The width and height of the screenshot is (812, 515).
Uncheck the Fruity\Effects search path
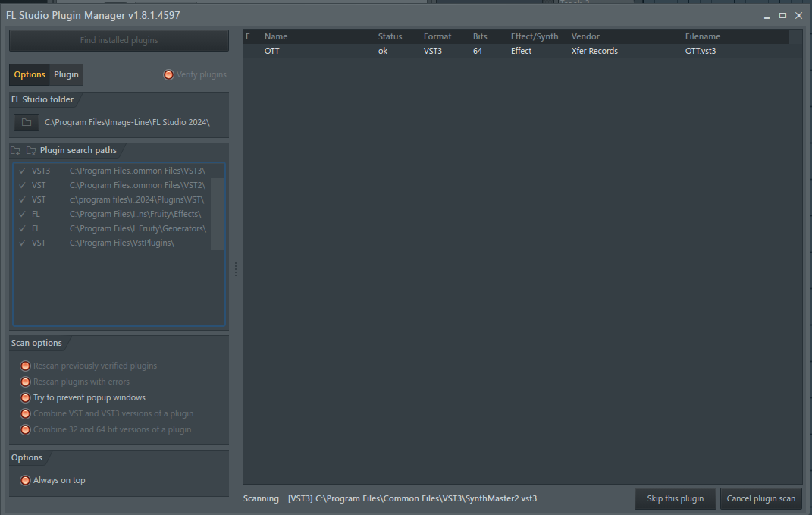point(22,214)
